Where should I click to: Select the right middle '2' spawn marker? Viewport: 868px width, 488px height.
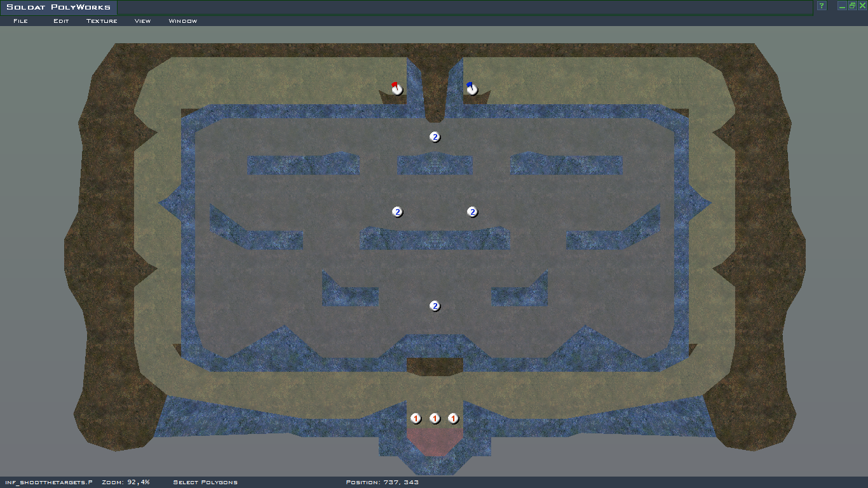pyautogui.click(x=472, y=212)
